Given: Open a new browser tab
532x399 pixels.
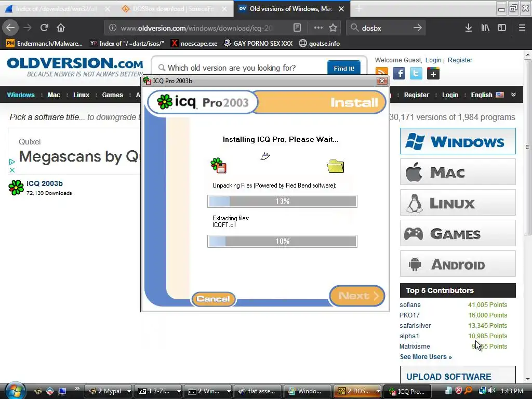Looking at the screenshot, I should coord(358,9).
